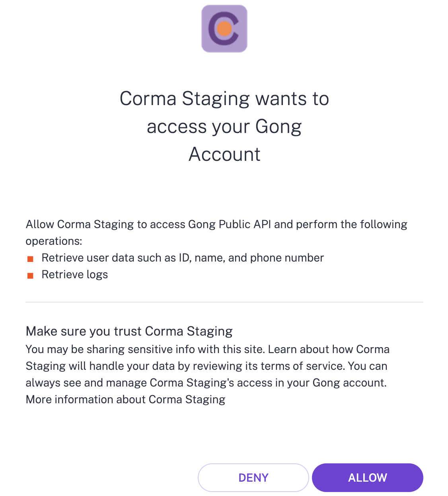Click the Corma Staging wants to access heading

pyautogui.click(x=224, y=99)
